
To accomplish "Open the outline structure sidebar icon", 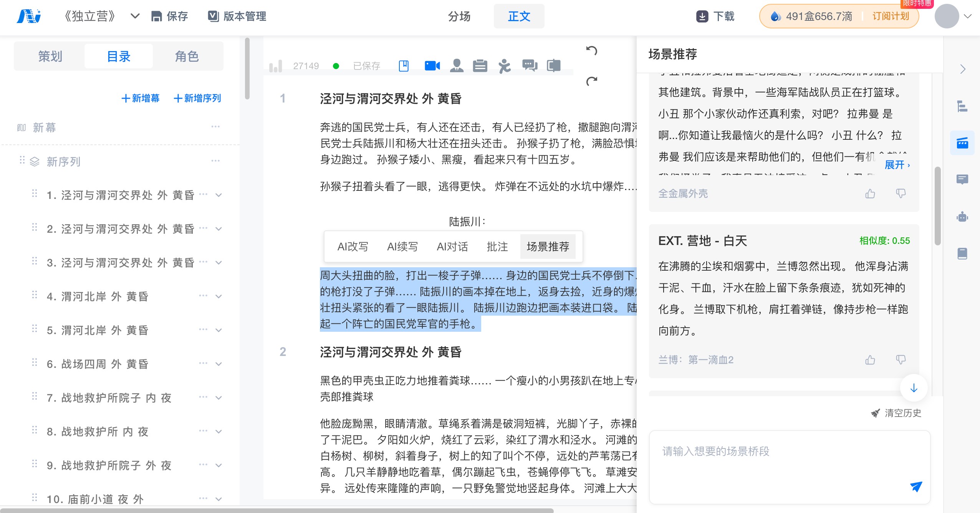I will [962, 106].
